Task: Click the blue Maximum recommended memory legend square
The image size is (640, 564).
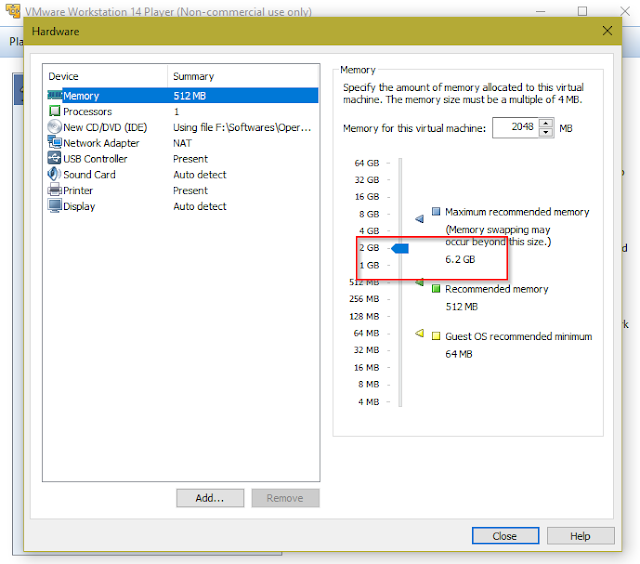Action: click(x=436, y=211)
